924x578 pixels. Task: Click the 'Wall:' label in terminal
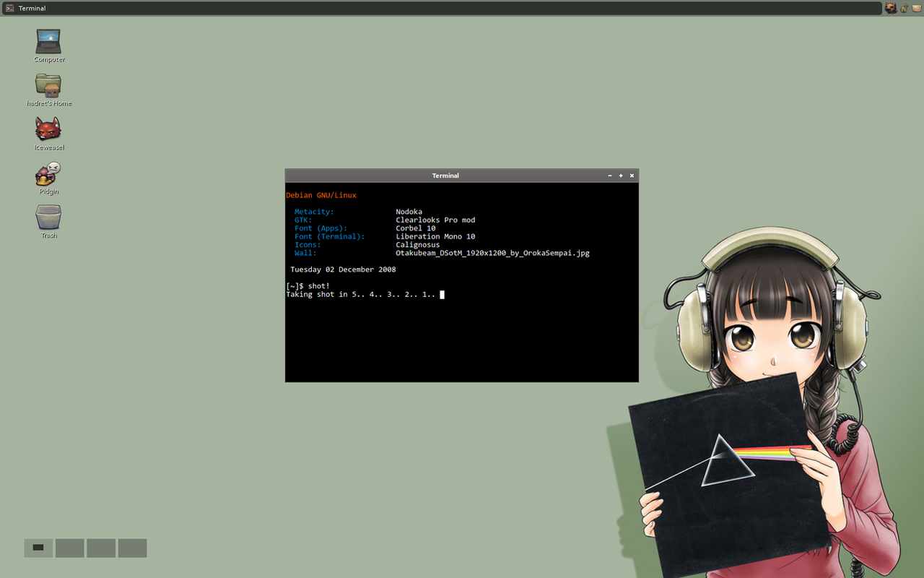(305, 253)
